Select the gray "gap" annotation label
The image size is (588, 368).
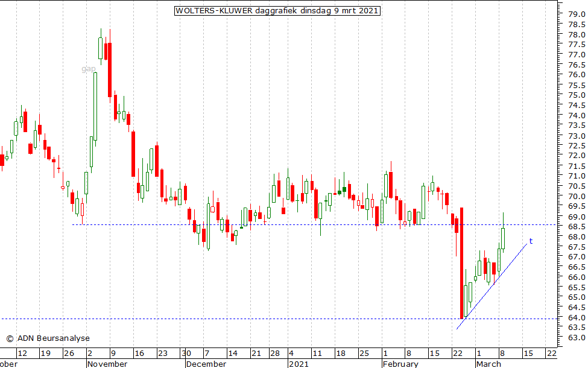pyautogui.click(x=89, y=69)
